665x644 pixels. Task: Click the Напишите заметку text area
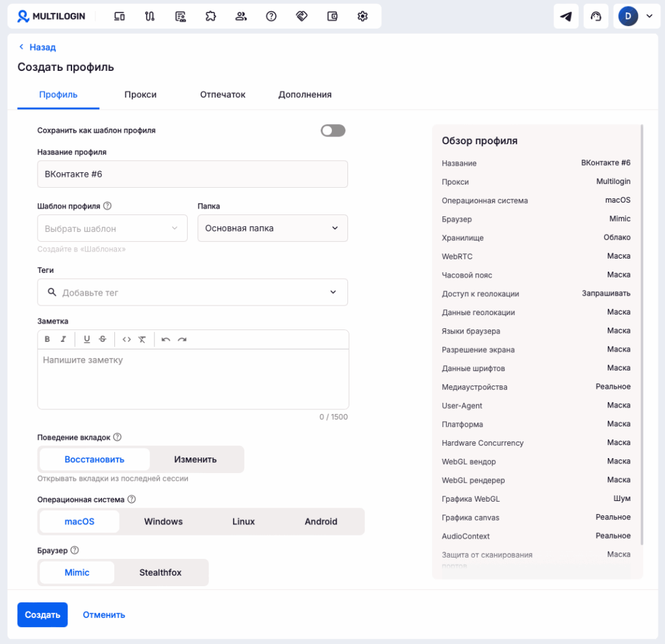[194, 379]
